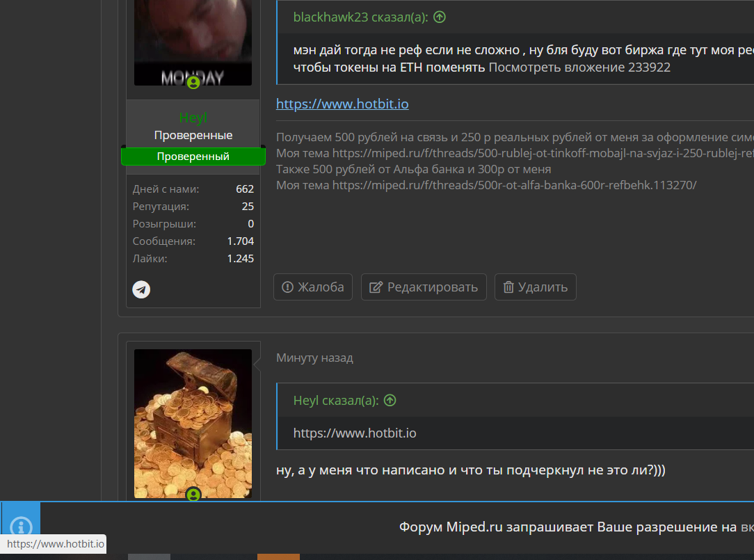Click the 'Розыгрыши: 0' stat row
The height and width of the screenshot is (560, 754).
click(193, 224)
